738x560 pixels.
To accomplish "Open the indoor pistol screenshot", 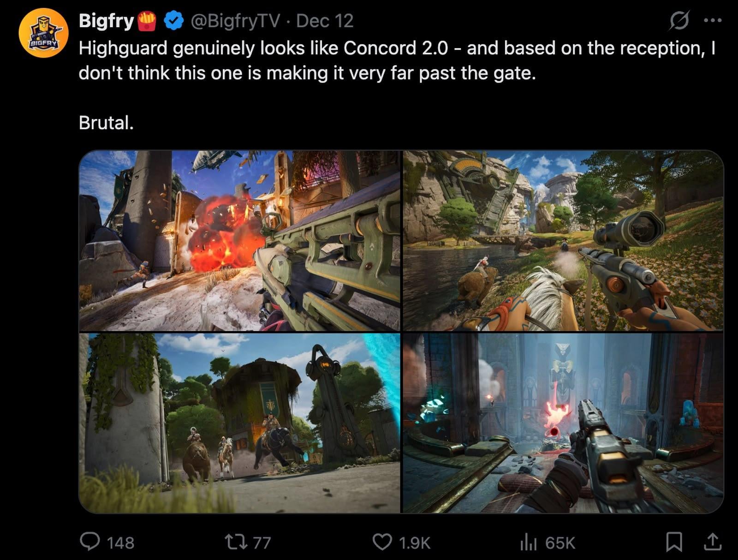I will tap(563, 423).
